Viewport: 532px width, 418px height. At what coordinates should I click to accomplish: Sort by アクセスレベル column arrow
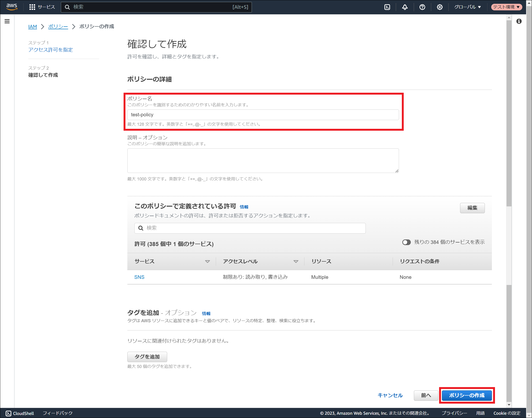296,261
